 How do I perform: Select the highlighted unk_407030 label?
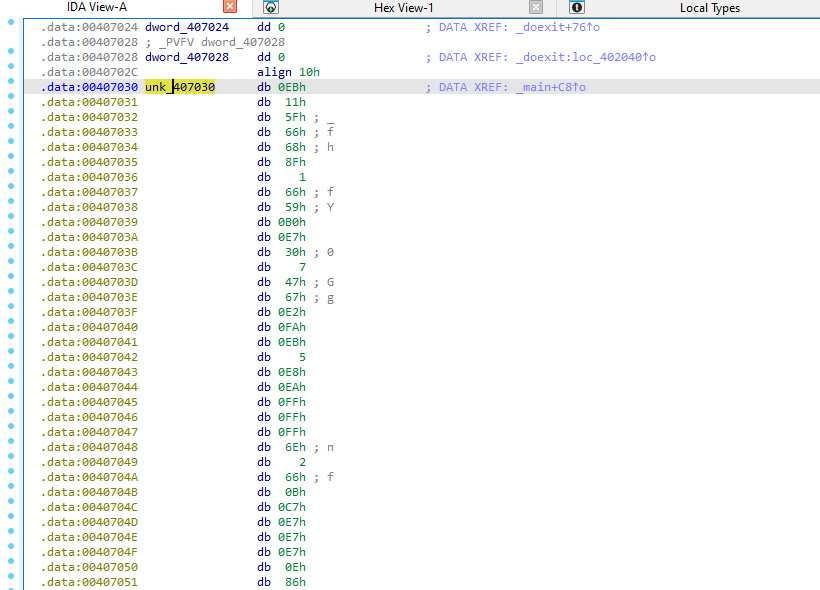(x=180, y=87)
